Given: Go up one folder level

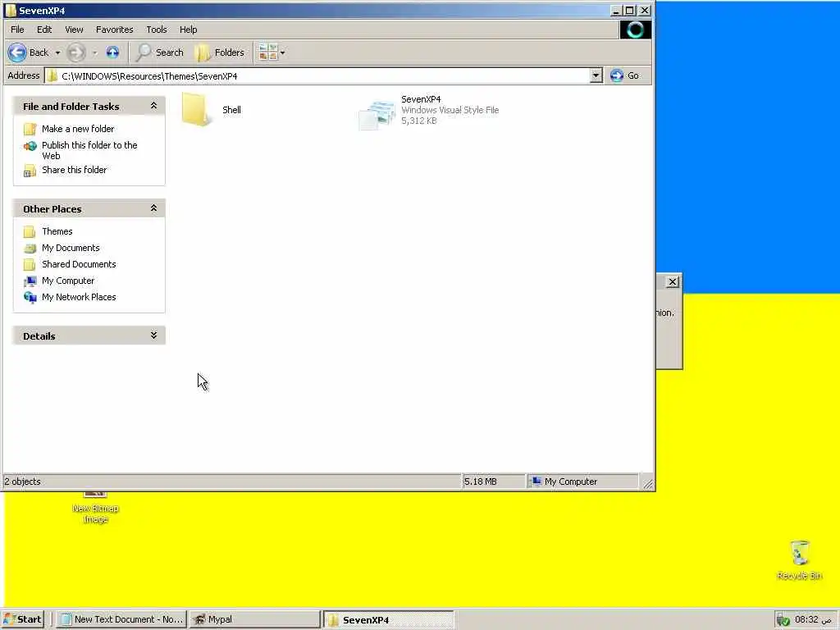Looking at the screenshot, I should tap(112, 52).
